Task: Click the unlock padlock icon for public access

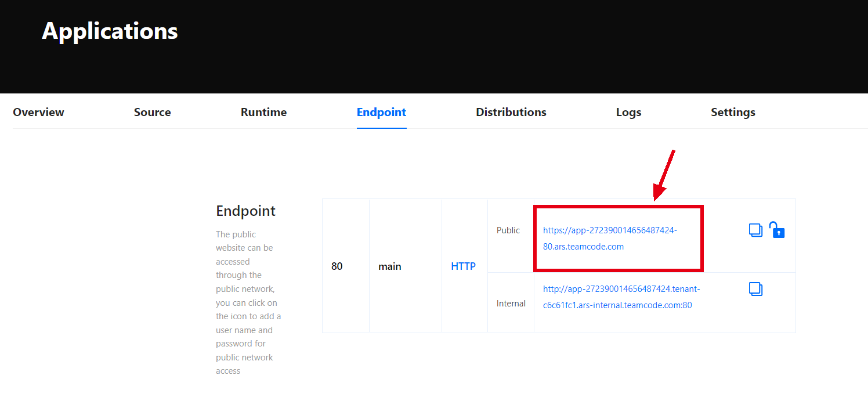Action: pyautogui.click(x=777, y=230)
